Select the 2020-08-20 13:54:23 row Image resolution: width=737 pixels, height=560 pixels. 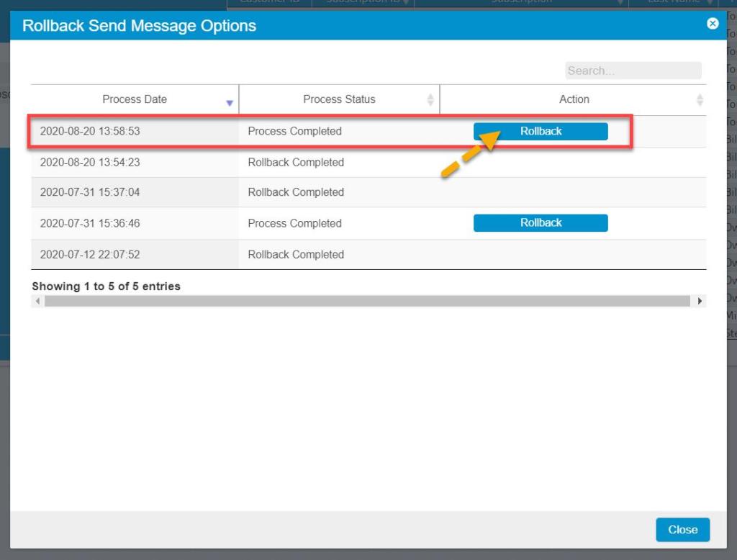pos(90,163)
